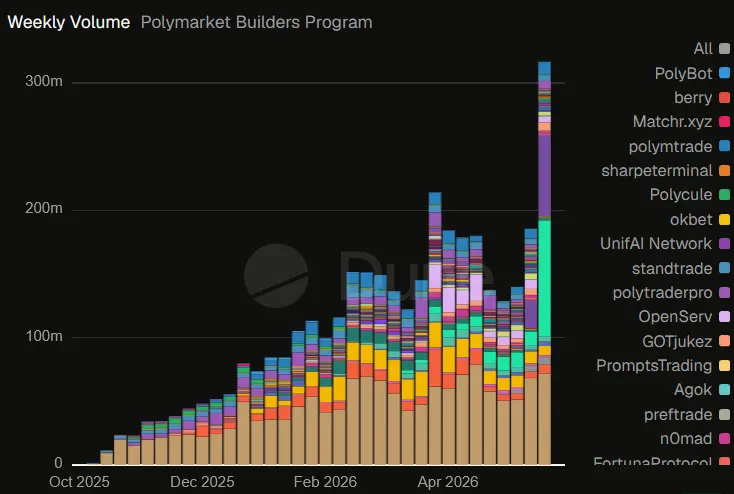Select OpenServ label in the legend
734x494 pixels.
point(675,317)
